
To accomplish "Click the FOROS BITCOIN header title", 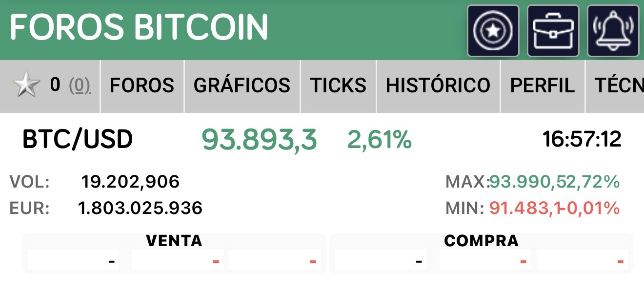I will point(139,27).
